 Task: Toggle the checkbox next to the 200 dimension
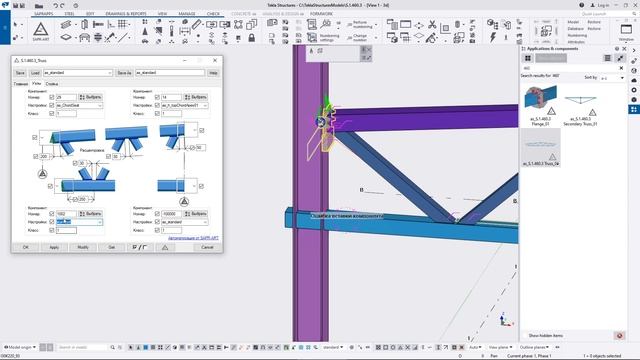(x=35, y=156)
